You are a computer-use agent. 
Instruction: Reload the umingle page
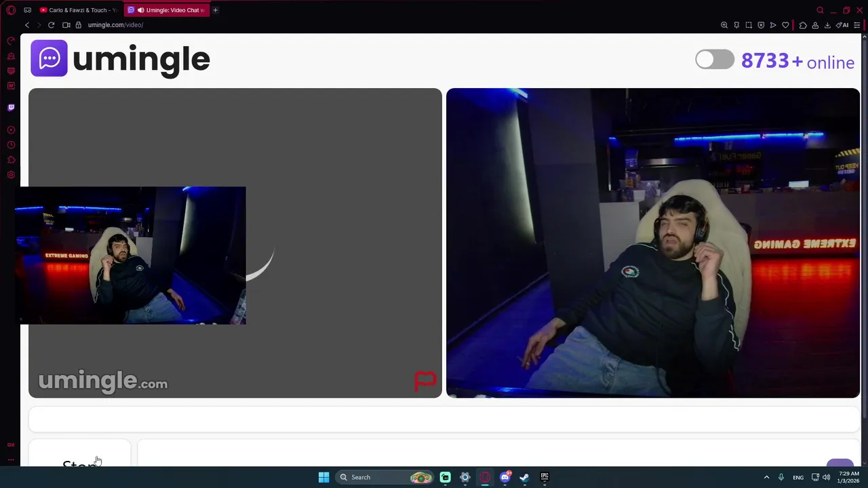51,25
